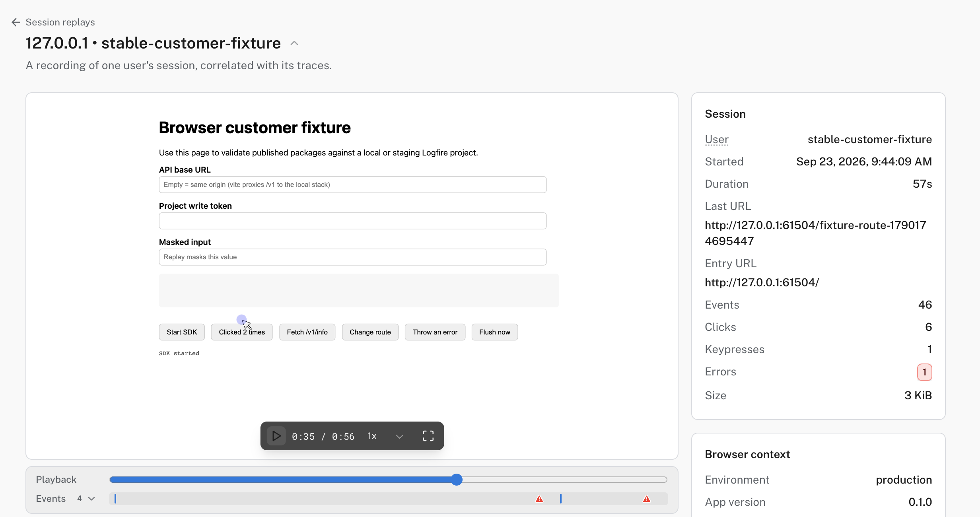Select the blue event marker at timeline start
The height and width of the screenshot is (517, 980).
point(115,499)
